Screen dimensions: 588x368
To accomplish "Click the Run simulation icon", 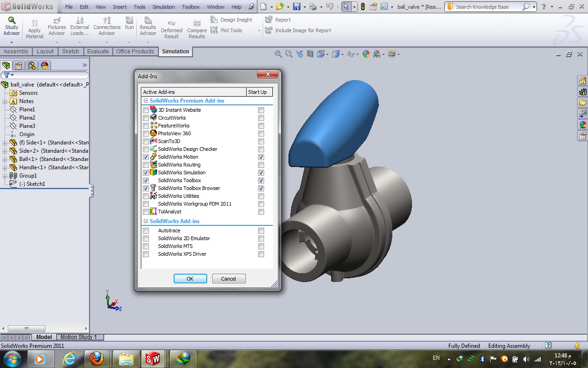I will coord(130,23).
